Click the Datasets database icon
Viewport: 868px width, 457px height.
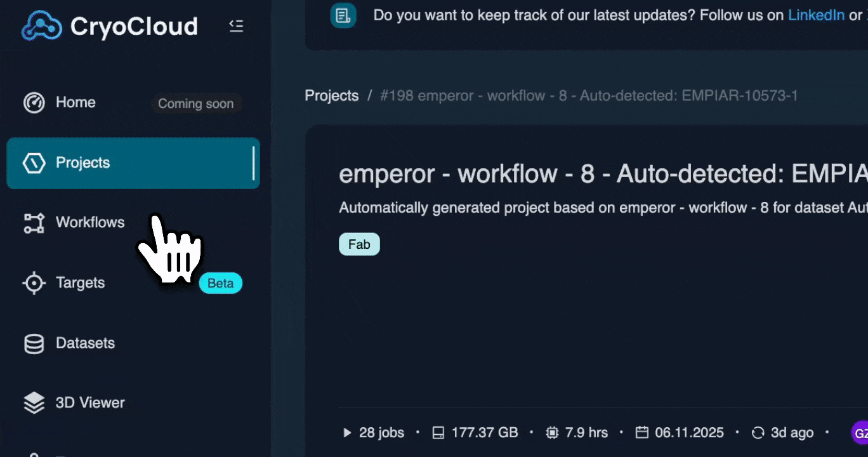tap(34, 343)
